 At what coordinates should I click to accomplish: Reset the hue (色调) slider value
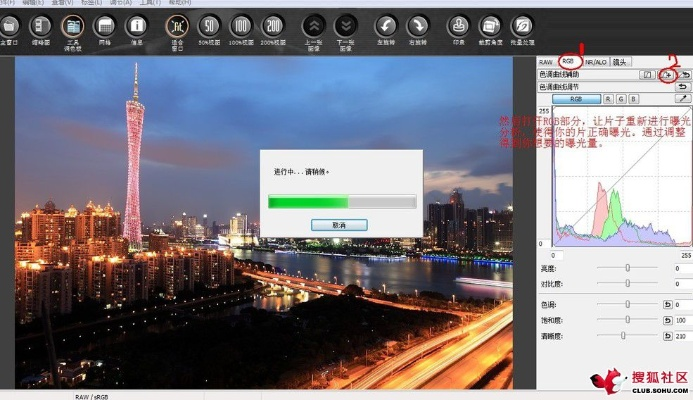coord(667,305)
